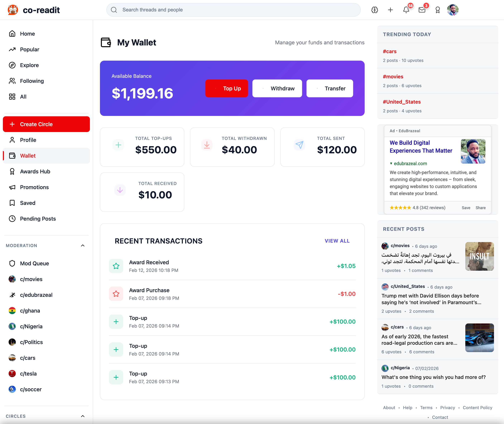Open Pending Posts sidebar item
Image resolution: width=504 pixels, height=424 pixels.
point(38,218)
